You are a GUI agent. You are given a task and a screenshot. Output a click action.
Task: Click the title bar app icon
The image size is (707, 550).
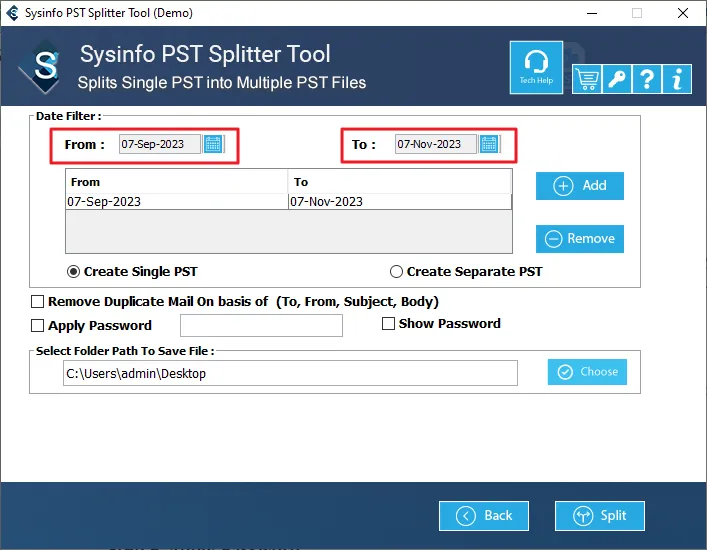tap(13, 13)
